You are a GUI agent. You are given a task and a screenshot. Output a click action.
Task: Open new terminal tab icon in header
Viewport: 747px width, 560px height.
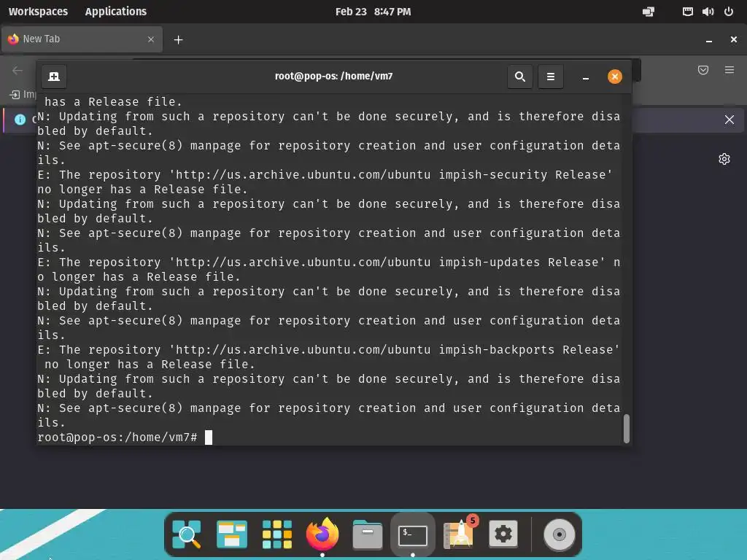tap(54, 77)
